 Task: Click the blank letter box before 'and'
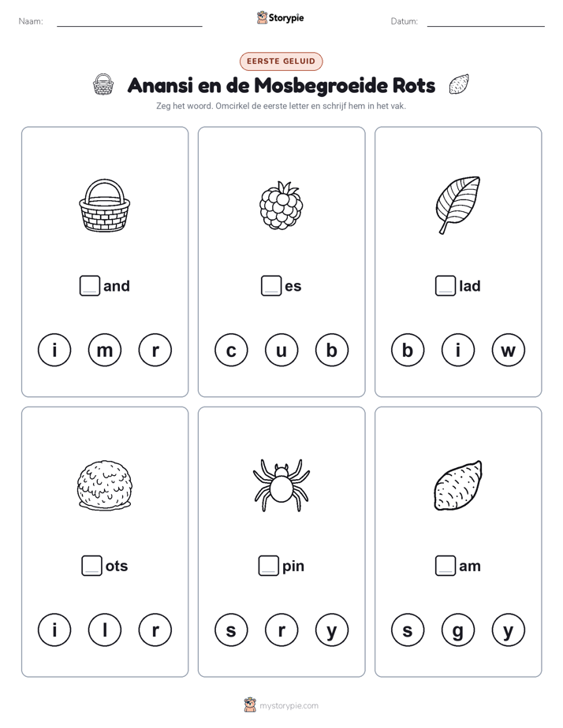pos(90,285)
